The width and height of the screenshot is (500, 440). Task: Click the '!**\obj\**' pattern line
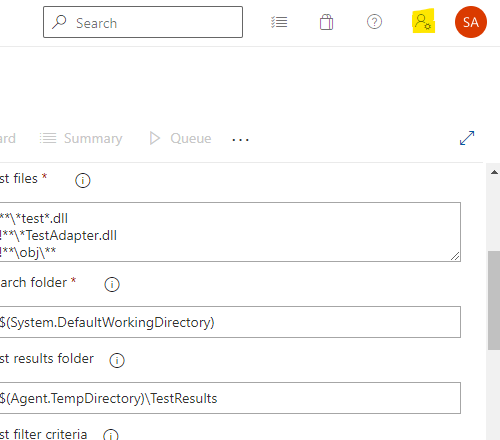click(x=28, y=252)
